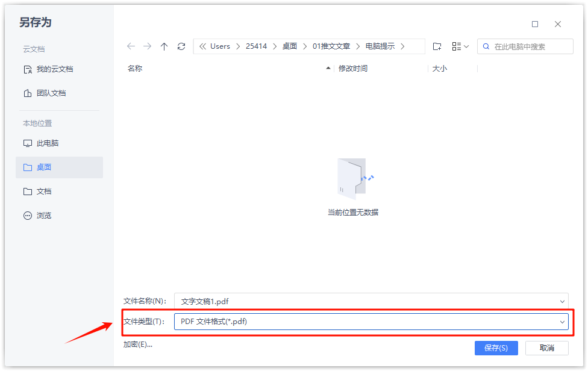
Task: Sort files by the 大小 column
Action: [x=440, y=69]
